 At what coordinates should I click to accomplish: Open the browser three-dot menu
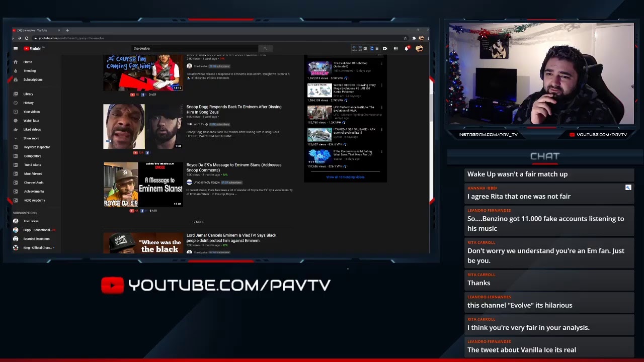(x=427, y=38)
